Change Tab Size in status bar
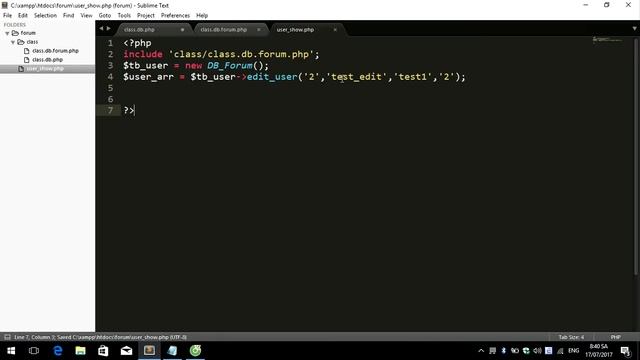The width and height of the screenshot is (640, 360). [571, 337]
